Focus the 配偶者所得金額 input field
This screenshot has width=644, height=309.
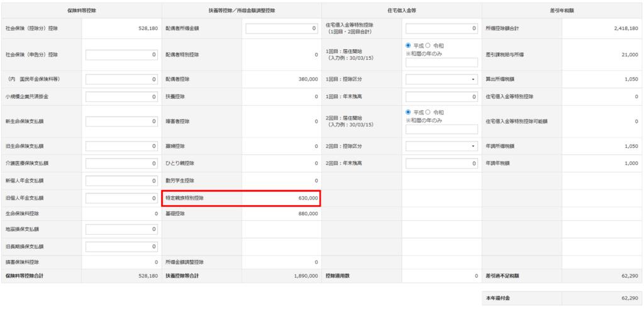[282, 28]
